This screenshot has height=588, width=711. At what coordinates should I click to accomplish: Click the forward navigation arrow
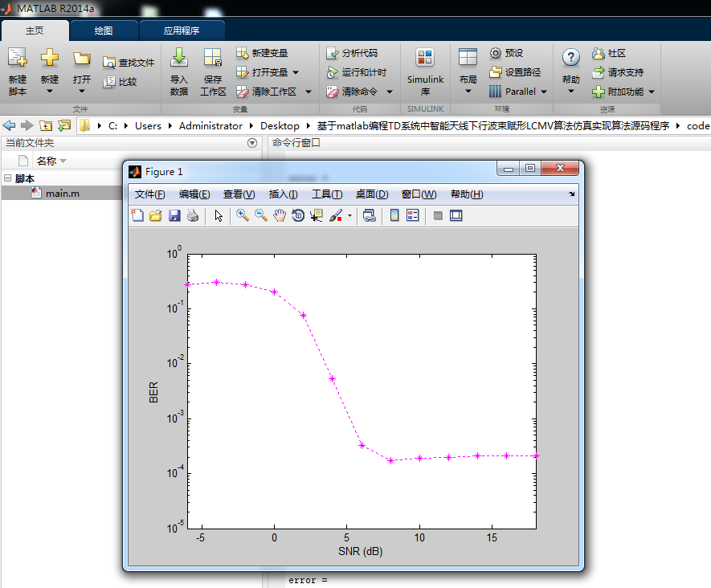27,125
